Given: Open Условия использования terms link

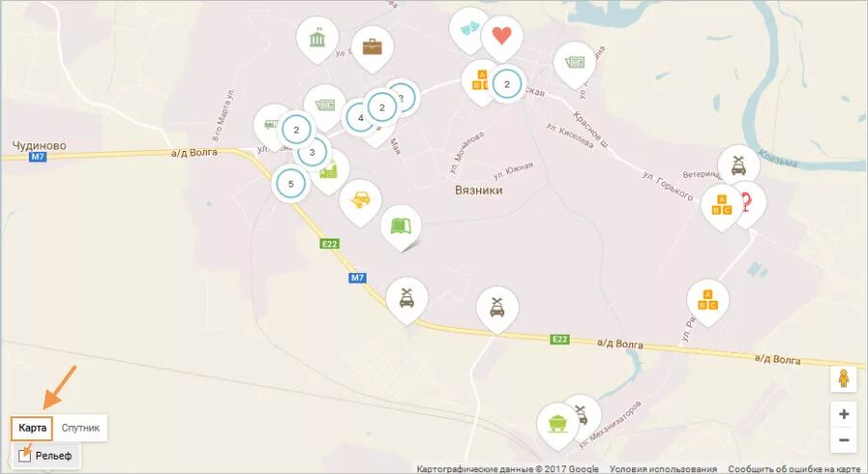Looking at the screenshot, I should 663,468.
